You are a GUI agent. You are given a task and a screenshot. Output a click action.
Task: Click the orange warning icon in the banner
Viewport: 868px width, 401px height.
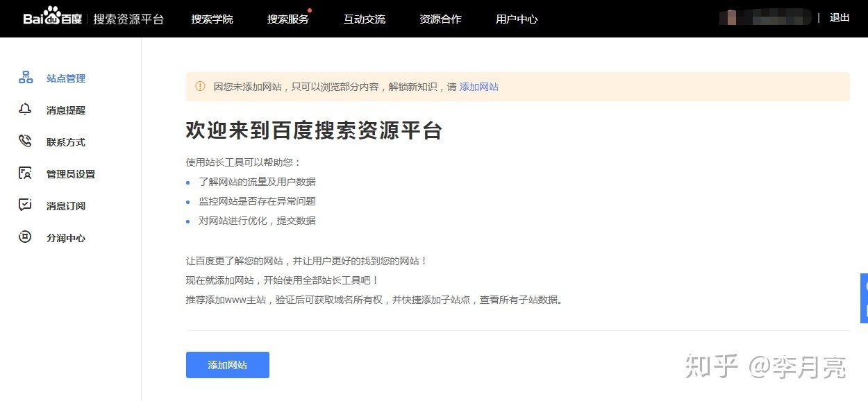(200, 87)
